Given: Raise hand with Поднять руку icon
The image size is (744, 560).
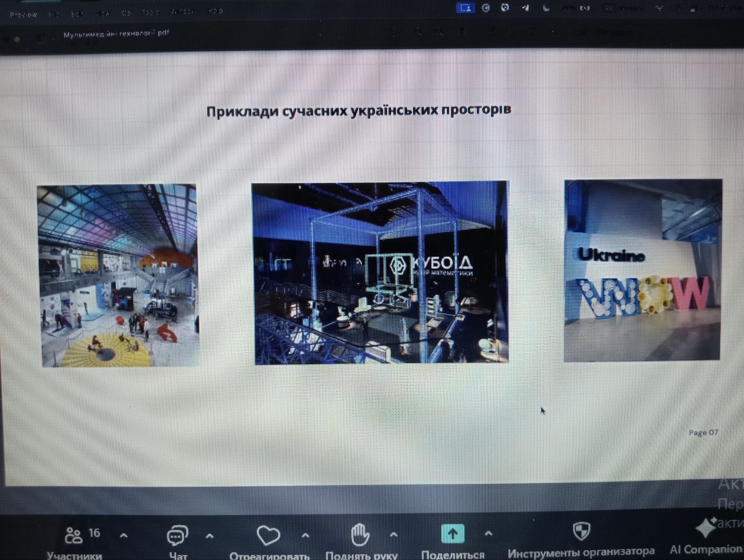Looking at the screenshot, I should click(360, 535).
